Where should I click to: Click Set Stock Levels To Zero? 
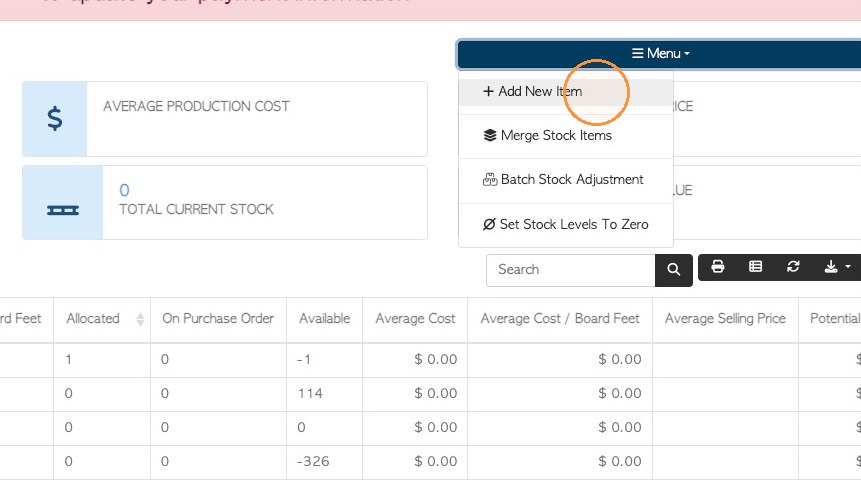coord(566,224)
